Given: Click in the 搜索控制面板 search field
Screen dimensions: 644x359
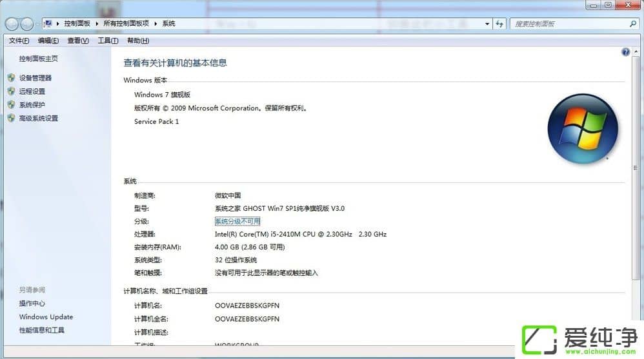Looking at the screenshot, I should (x=568, y=24).
